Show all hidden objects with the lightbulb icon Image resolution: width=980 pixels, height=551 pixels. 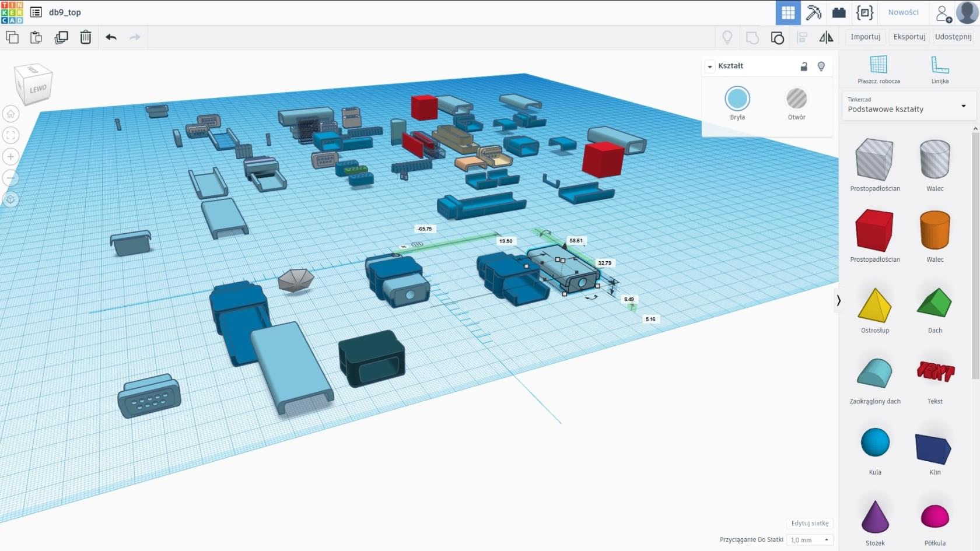pos(727,37)
